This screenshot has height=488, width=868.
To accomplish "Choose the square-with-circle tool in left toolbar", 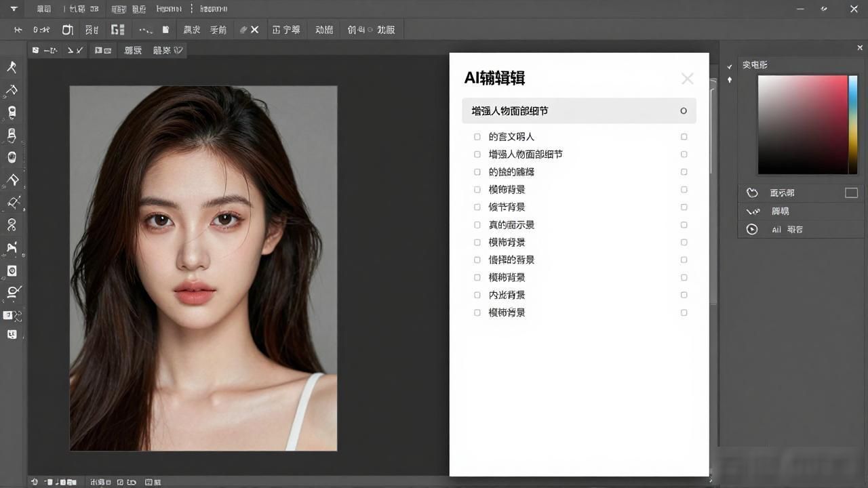I will click(x=12, y=270).
